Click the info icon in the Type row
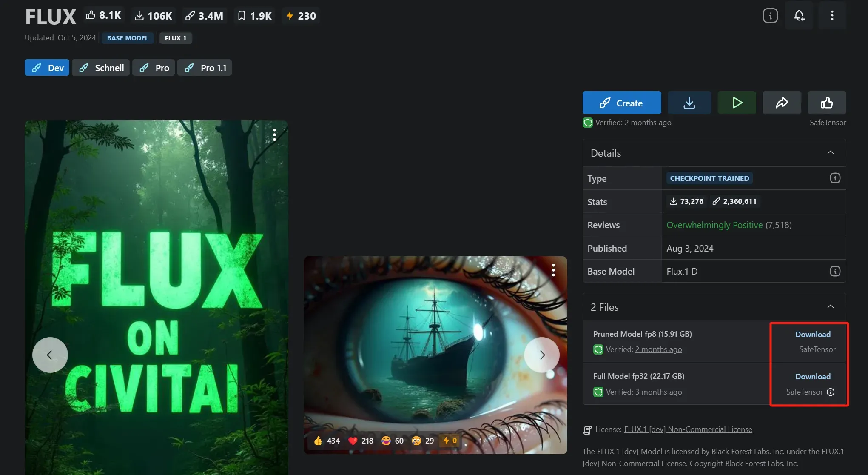Image resolution: width=868 pixels, height=475 pixels. pos(835,178)
